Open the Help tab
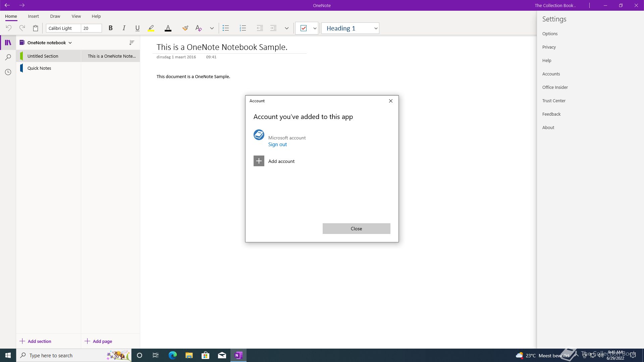The image size is (644, 362). 96,16
